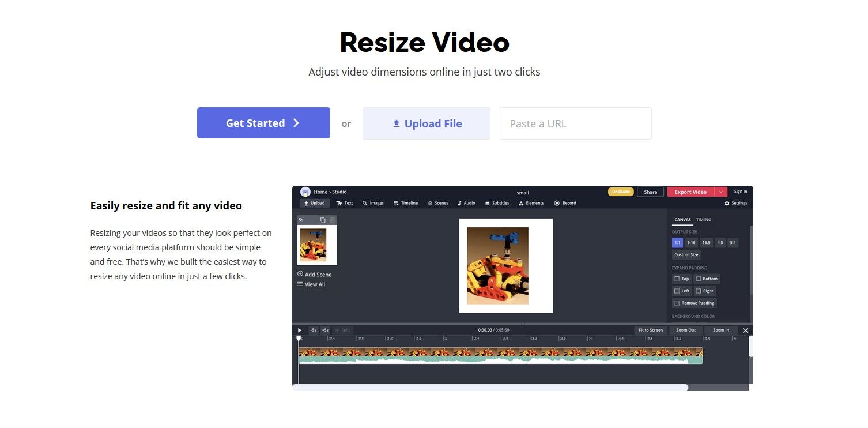Select the 1:1 output size

677,243
